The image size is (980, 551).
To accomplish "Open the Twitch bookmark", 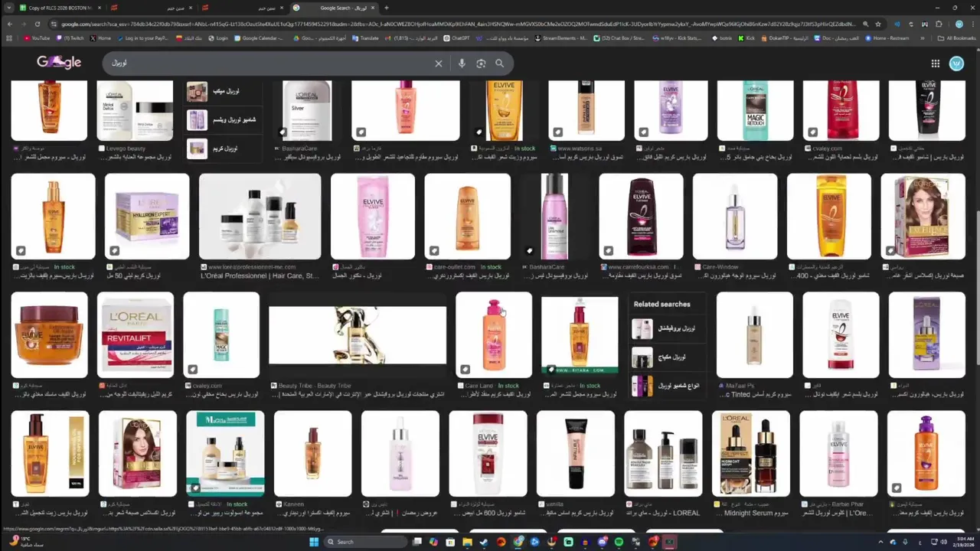I will point(70,37).
